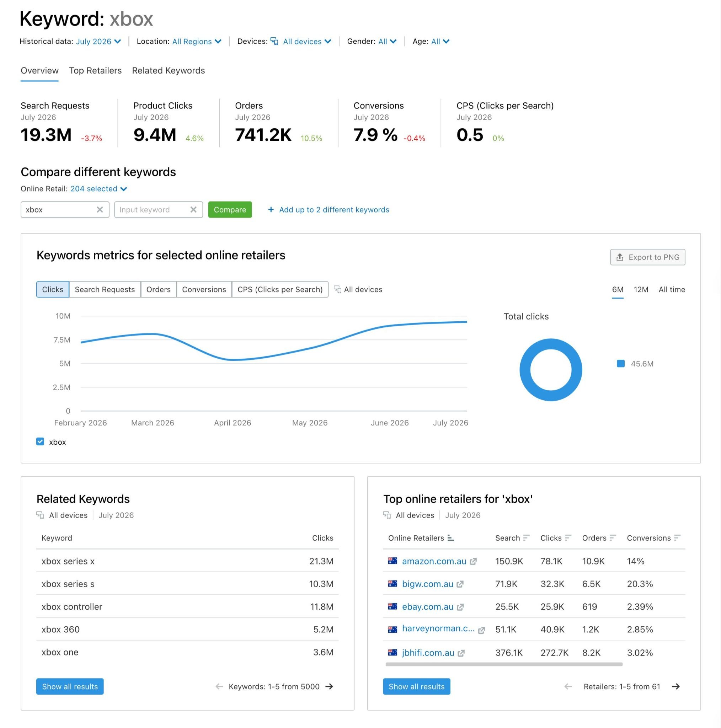The image size is (721, 728).
Task: Open harveynorman external link icon
Action: tap(481, 630)
